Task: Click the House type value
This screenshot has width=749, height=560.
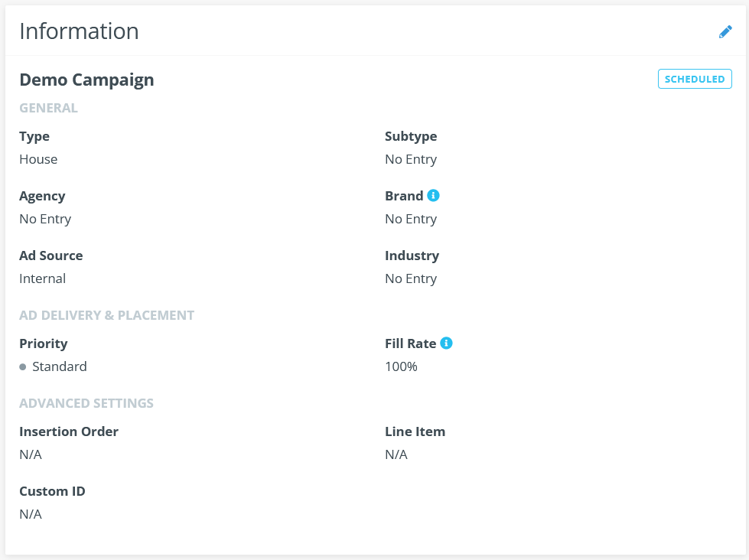Action: (x=38, y=159)
